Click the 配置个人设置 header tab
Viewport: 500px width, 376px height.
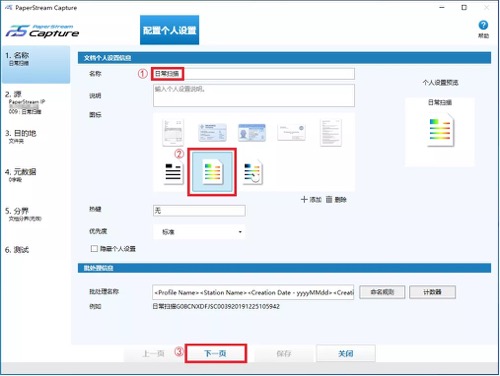coord(169,30)
